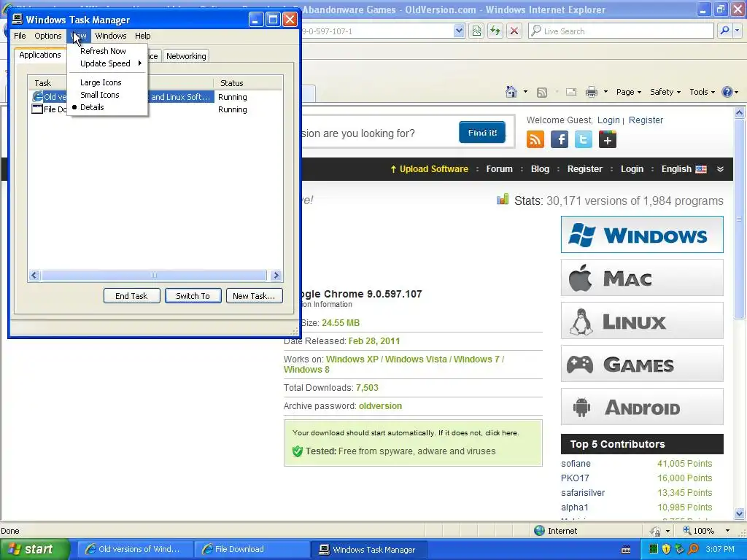Viewport: 747px width, 560px height.
Task: Open the address bar dropdown arrow
Action: pyautogui.click(x=459, y=31)
